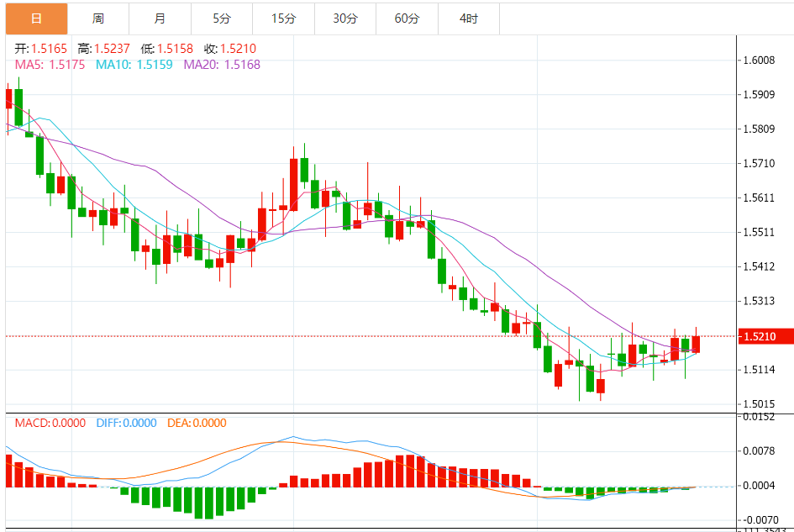This screenshot has height=532, width=794.
Task: Click the 1.5015 price axis label
Action: [x=759, y=404]
